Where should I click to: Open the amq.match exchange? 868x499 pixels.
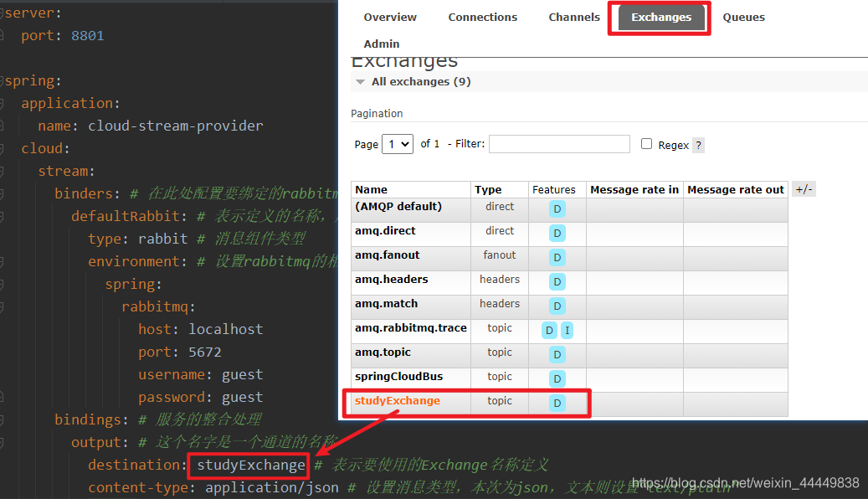(x=387, y=304)
